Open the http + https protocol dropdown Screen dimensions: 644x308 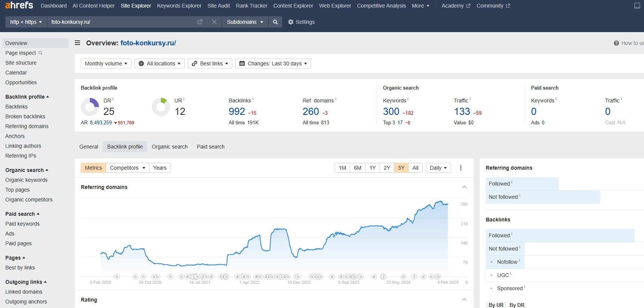(26, 22)
